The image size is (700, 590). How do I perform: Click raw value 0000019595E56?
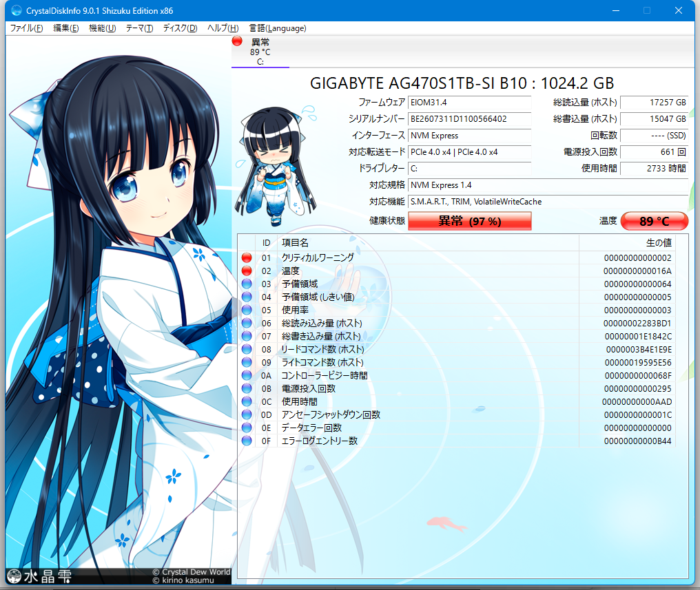tap(639, 363)
